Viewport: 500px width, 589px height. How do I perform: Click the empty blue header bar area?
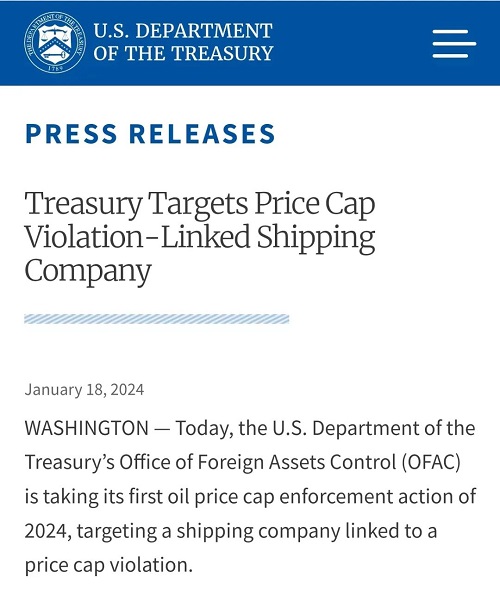coord(351,43)
